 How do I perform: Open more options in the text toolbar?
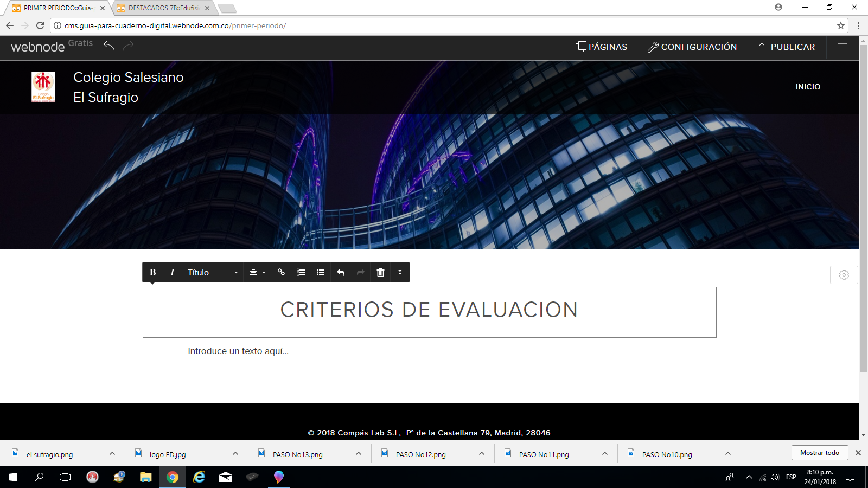tap(400, 272)
